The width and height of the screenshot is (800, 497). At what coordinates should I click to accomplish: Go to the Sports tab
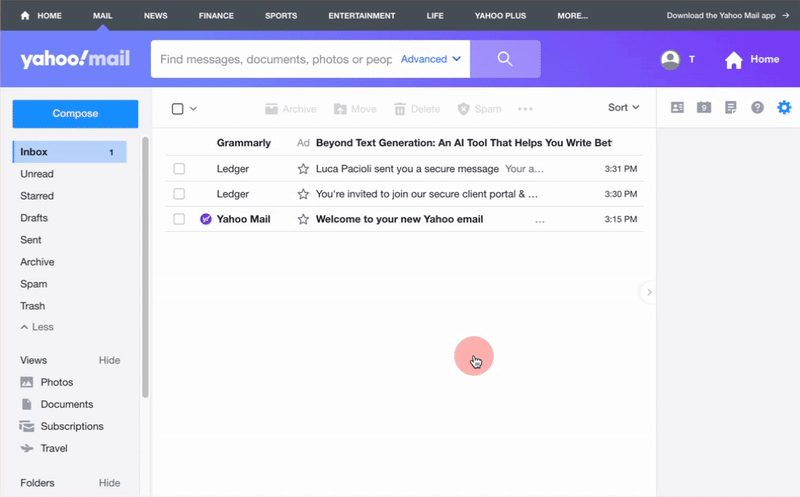(280, 16)
